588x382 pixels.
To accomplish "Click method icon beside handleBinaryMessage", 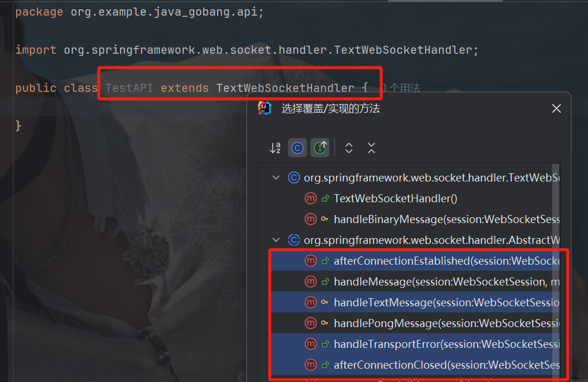I will (x=310, y=219).
